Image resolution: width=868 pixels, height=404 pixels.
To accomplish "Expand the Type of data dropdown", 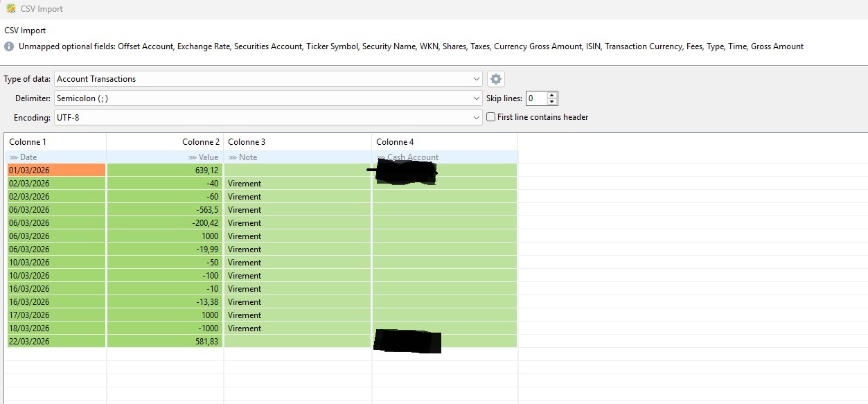I will tap(476, 79).
